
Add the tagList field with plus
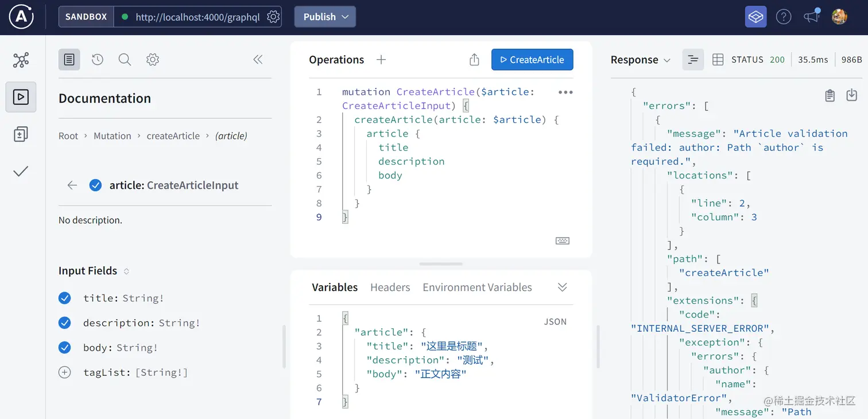65,373
